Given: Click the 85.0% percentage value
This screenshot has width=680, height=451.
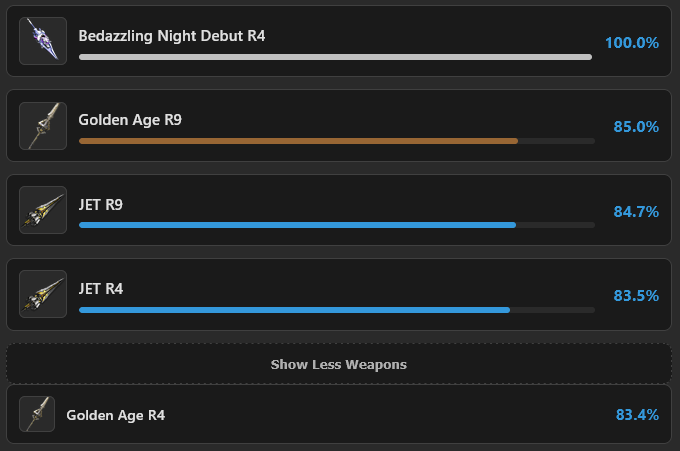Looking at the screenshot, I should click(x=636, y=127).
